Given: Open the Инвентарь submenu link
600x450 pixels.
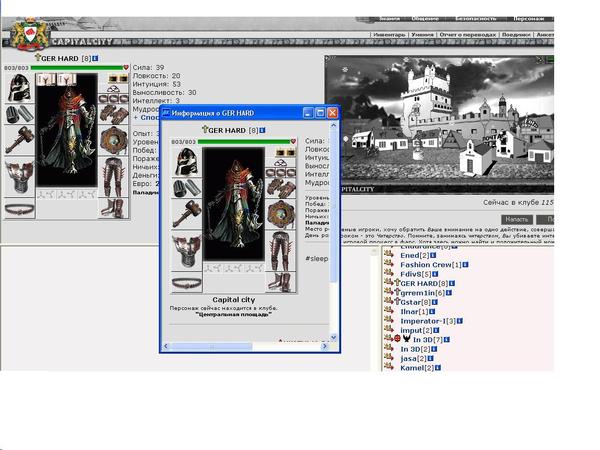Looking at the screenshot, I should [x=389, y=34].
